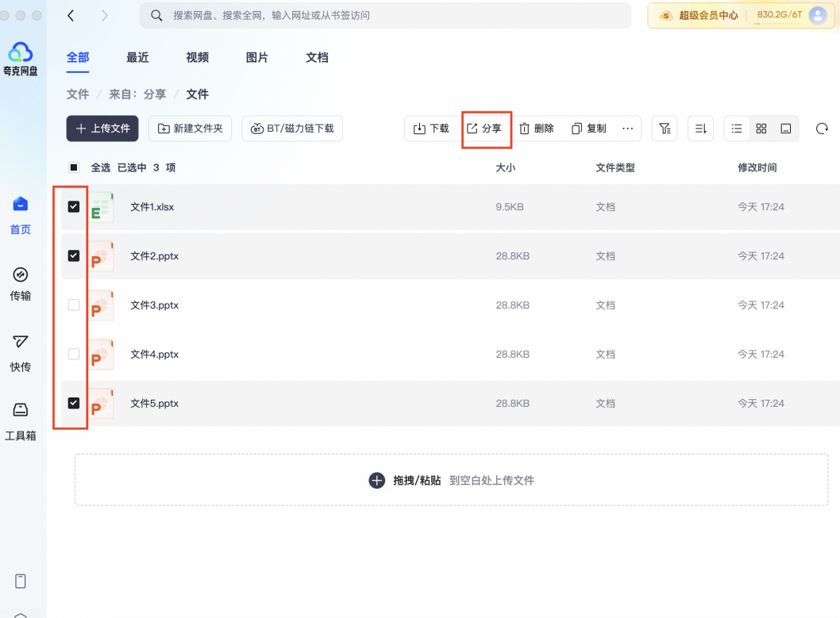Check the 文件3.pptx checkbox
This screenshot has height=618, width=840.
click(74, 305)
